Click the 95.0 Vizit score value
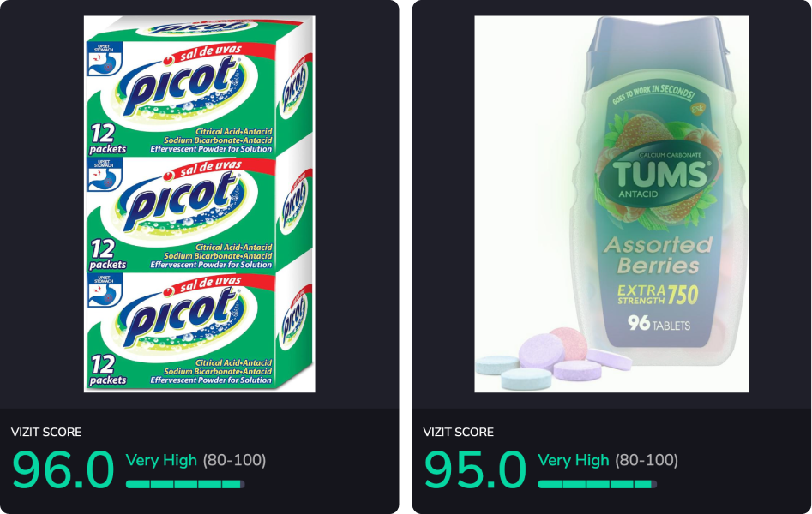This screenshot has width=812, height=514. point(475,469)
